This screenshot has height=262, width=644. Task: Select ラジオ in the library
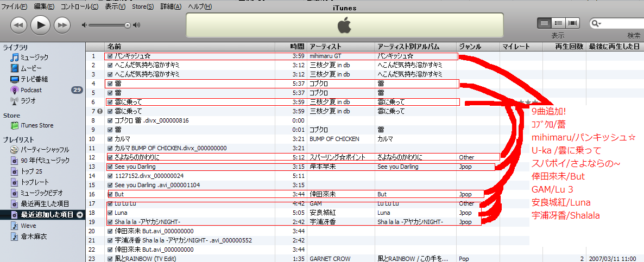click(x=28, y=100)
